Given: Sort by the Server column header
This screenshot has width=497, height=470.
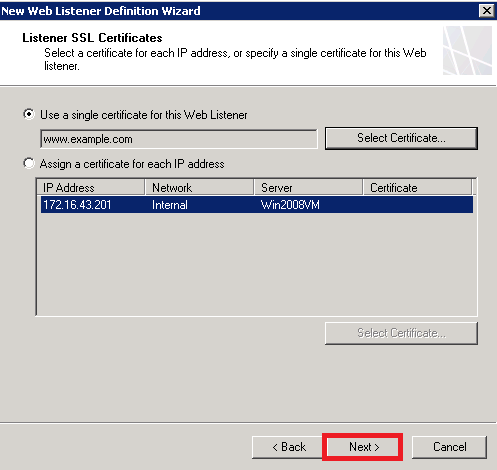Looking at the screenshot, I should click(x=308, y=187).
